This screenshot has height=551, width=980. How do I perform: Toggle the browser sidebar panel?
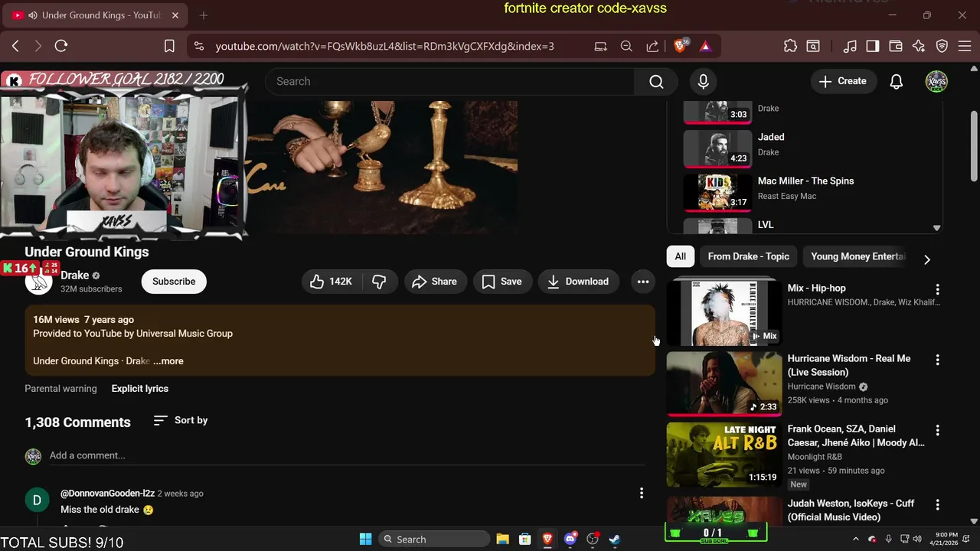(x=873, y=46)
